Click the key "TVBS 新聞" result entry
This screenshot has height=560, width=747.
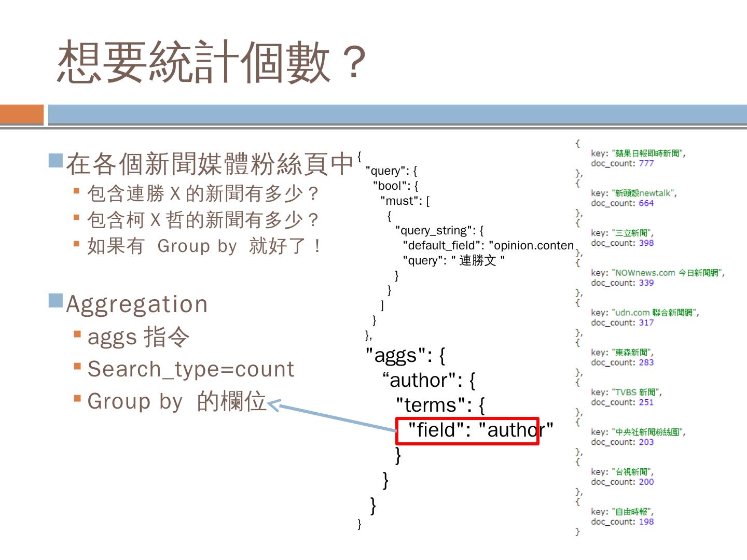(x=626, y=393)
